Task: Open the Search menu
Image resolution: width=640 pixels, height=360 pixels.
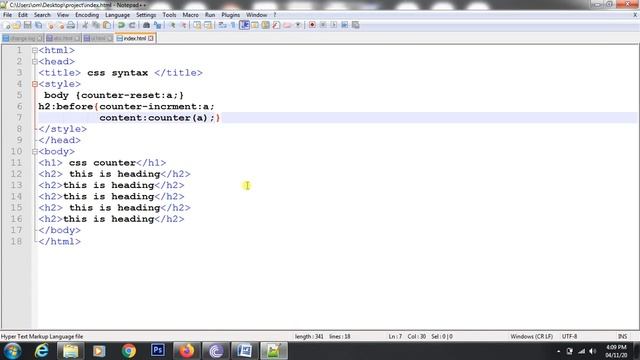Action: click(42, 15)
